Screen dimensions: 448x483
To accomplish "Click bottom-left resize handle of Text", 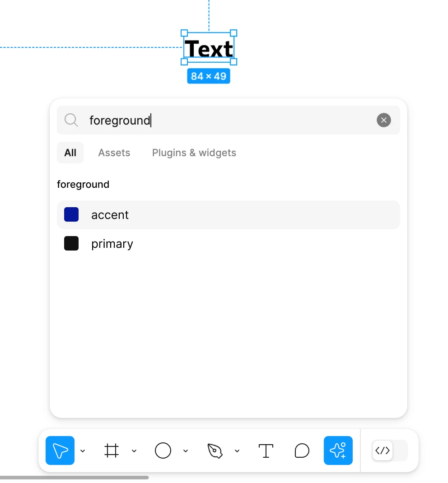I will point(184,62).
